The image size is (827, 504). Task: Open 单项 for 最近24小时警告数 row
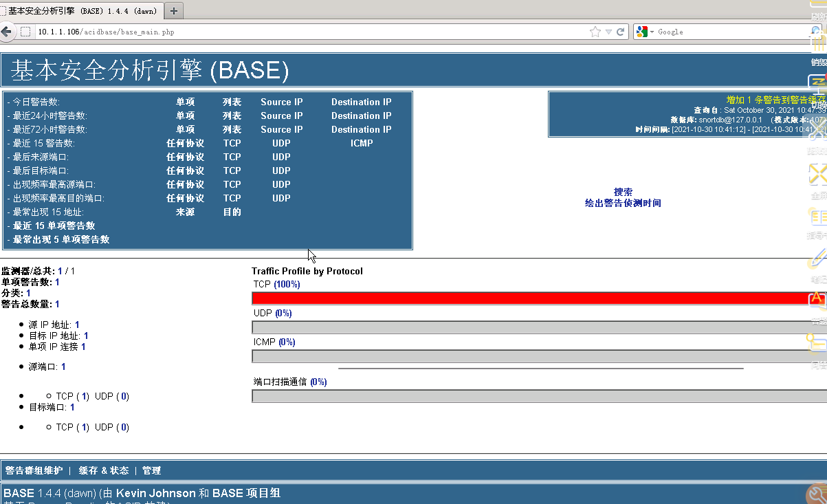click(x=186, y=116)
